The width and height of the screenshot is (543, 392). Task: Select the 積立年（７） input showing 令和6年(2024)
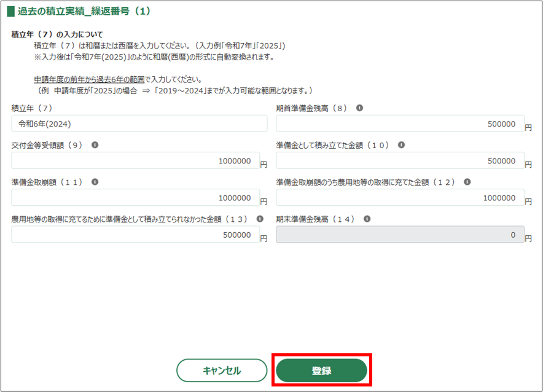pyautogui.click(x=139, y=123)
